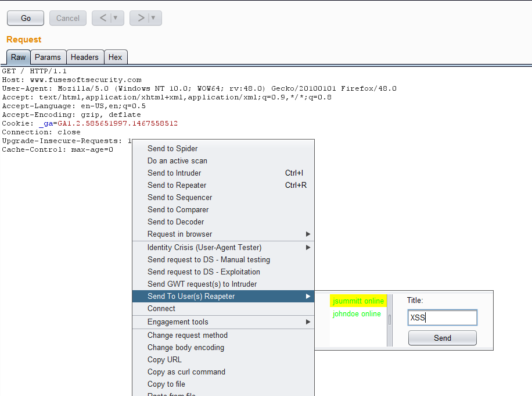Select Send to Sequencer

(223, 198)
